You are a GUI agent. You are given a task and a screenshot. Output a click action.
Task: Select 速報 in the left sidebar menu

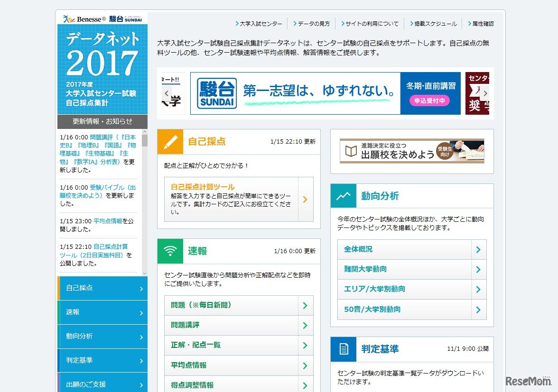(x=102, y=312)
